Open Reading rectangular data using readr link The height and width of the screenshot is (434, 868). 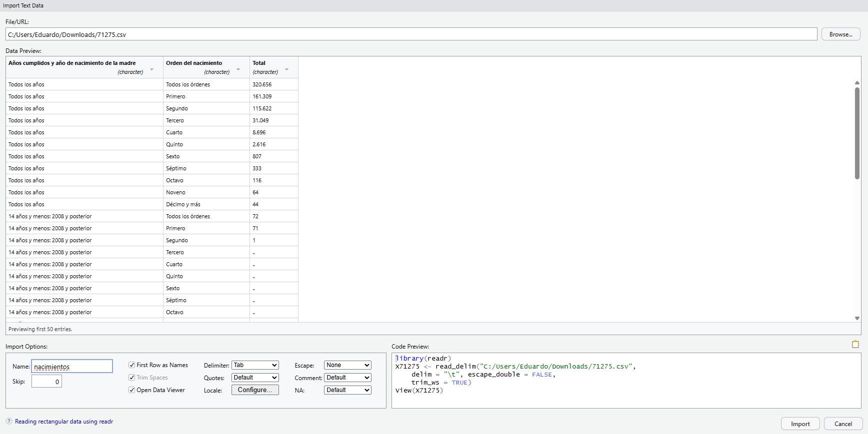coord(64,422)
